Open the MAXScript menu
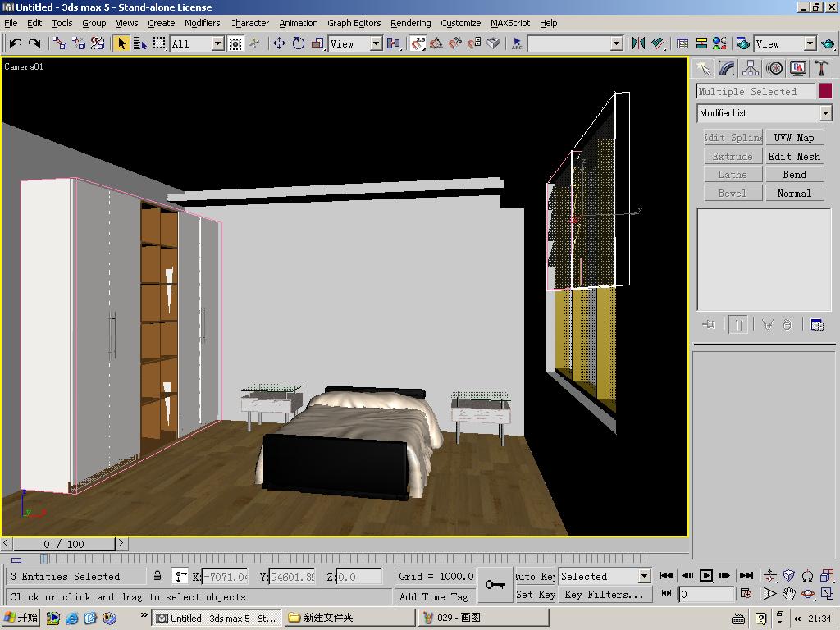The image size is (840, 630). click(x=510, y=23)
